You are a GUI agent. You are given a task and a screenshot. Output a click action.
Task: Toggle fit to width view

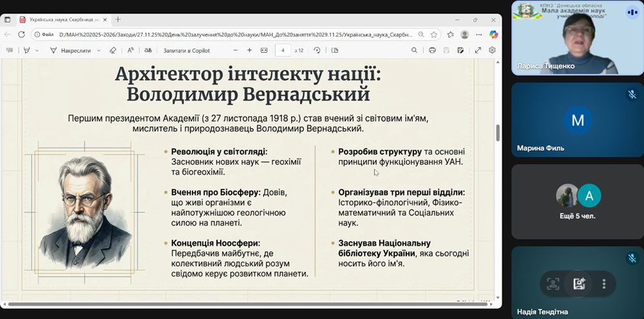click(263, 50)
